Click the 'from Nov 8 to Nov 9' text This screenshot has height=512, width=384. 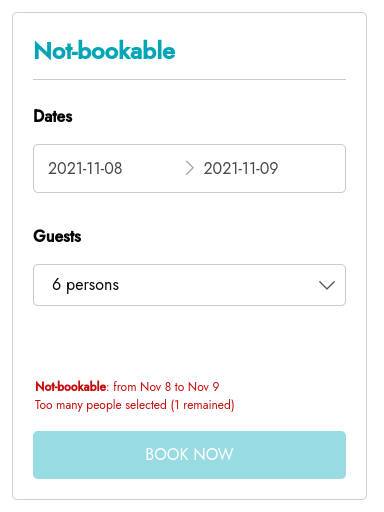pyautogui.click(x=166, y=387)
